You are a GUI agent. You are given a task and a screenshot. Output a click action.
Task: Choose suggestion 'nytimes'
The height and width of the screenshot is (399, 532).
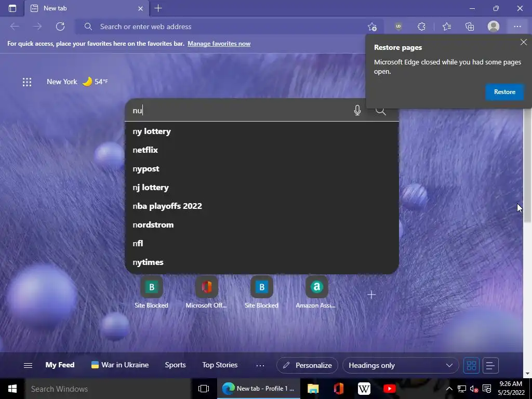[262, 262]
